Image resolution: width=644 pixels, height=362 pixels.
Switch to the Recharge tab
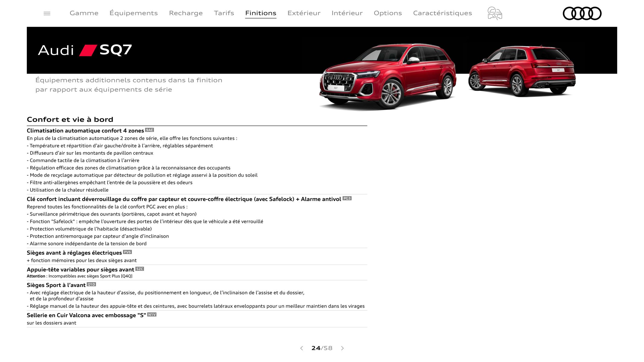coord(186,13)
